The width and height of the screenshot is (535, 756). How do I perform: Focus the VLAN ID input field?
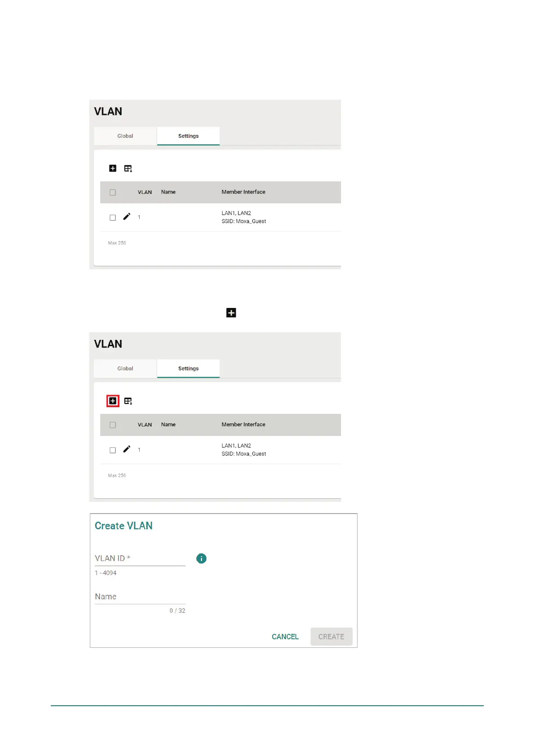click(140, 558)
